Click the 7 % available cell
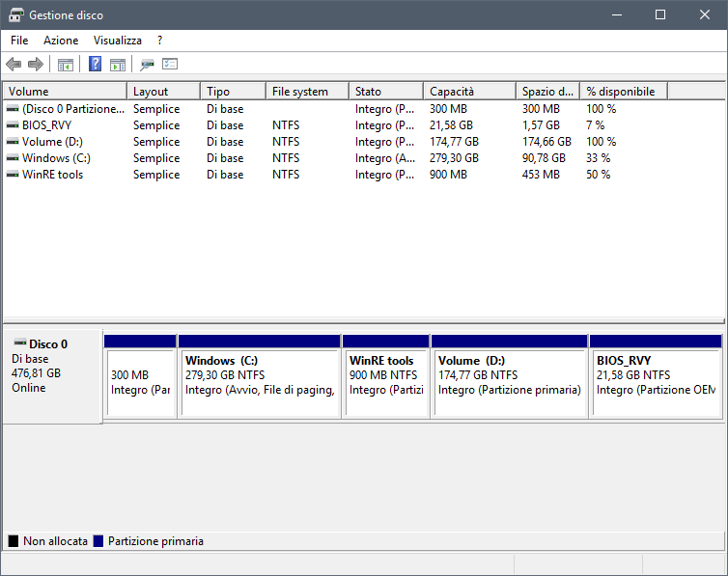The height and width of the screenshot is (576, 728). [x=595, y=125]
